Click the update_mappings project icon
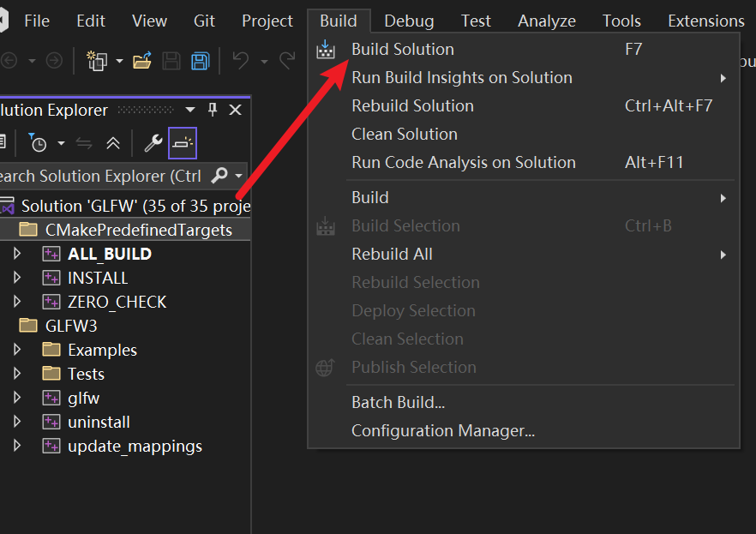The image size is (756, 534). tap(51, 446)
